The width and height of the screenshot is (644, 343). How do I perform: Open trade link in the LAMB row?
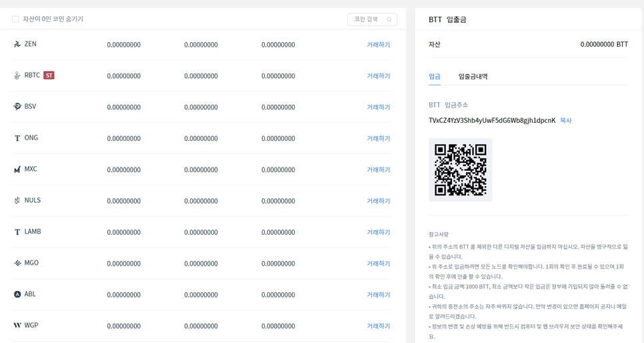point(378,232)
